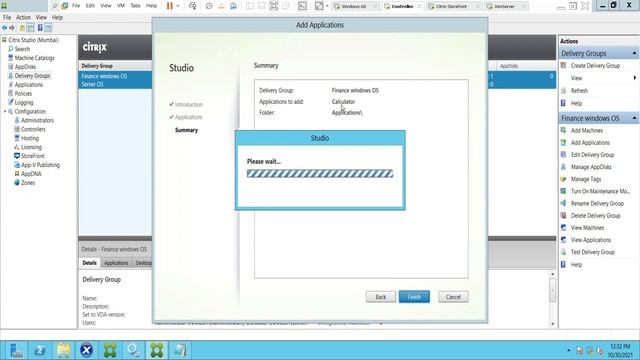Click the Back button in Add Applications
The image size is (640, 360).
[380, 297]
